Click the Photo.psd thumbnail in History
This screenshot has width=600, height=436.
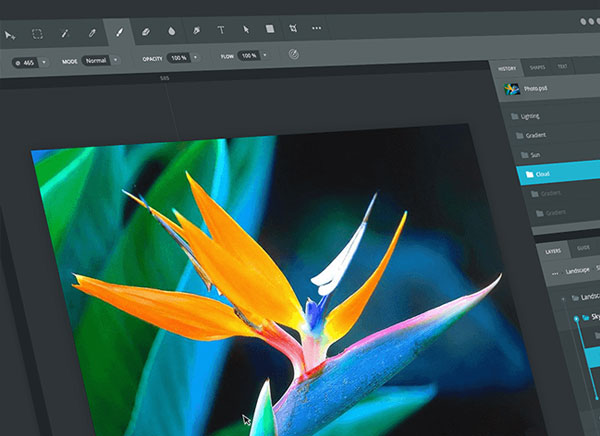(512, 89)
